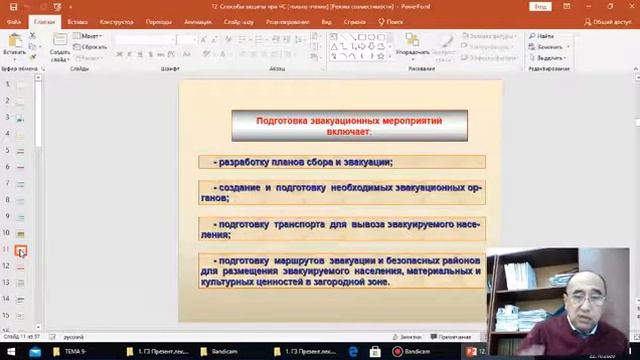The height and width of the screenshot is (360, 640).
Task: Select slide 12 thumbnail in slide panel
Action: [x=20, y=267]
